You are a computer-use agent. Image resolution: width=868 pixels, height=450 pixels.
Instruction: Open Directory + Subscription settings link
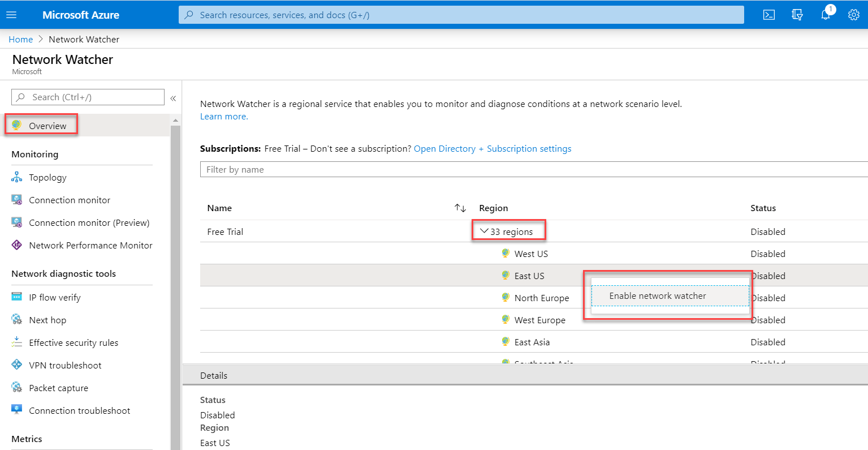[493, 148]
